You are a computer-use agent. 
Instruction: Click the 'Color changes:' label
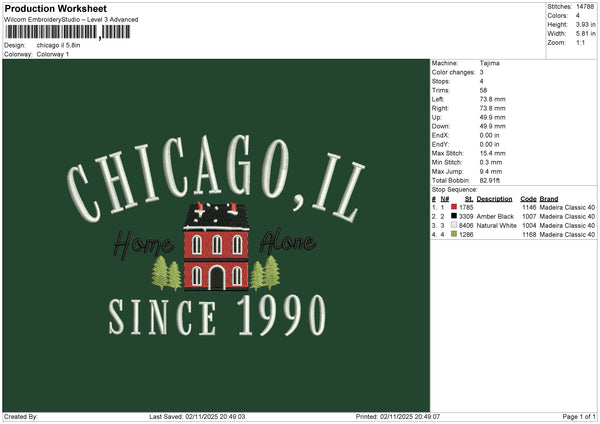(x=453, y=72)
